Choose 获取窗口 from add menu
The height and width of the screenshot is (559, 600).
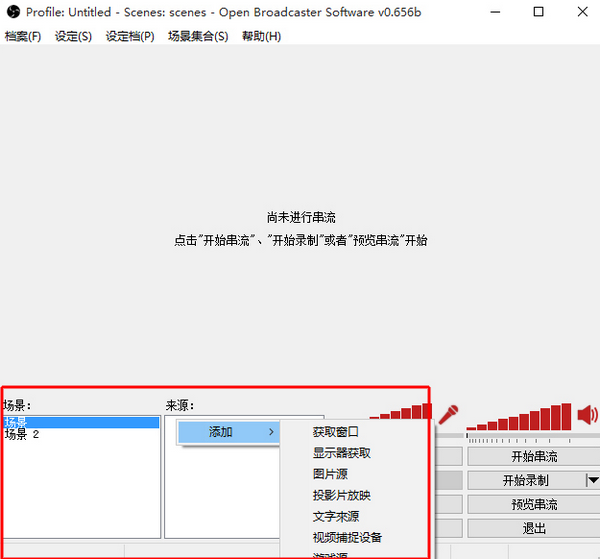click(x=336, y=432)
